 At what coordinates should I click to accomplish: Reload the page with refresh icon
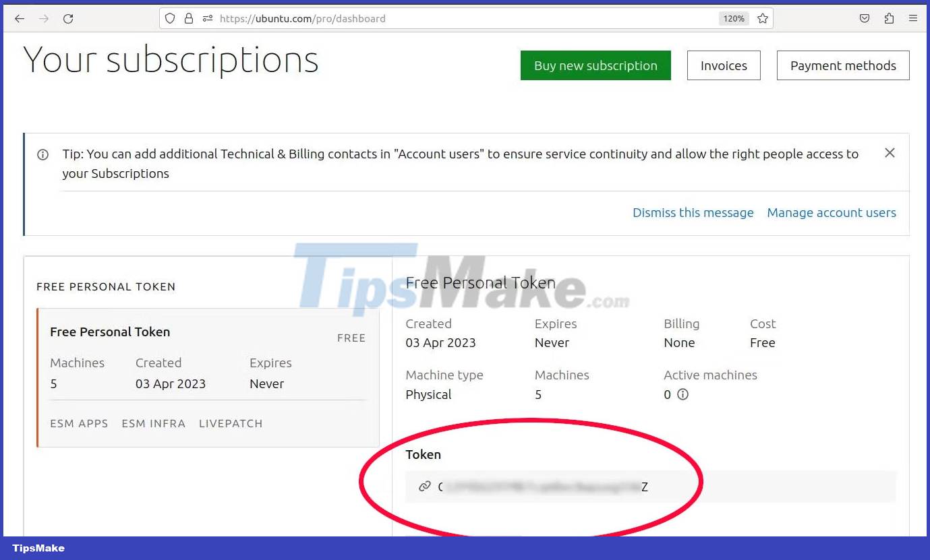click(68, 19)
